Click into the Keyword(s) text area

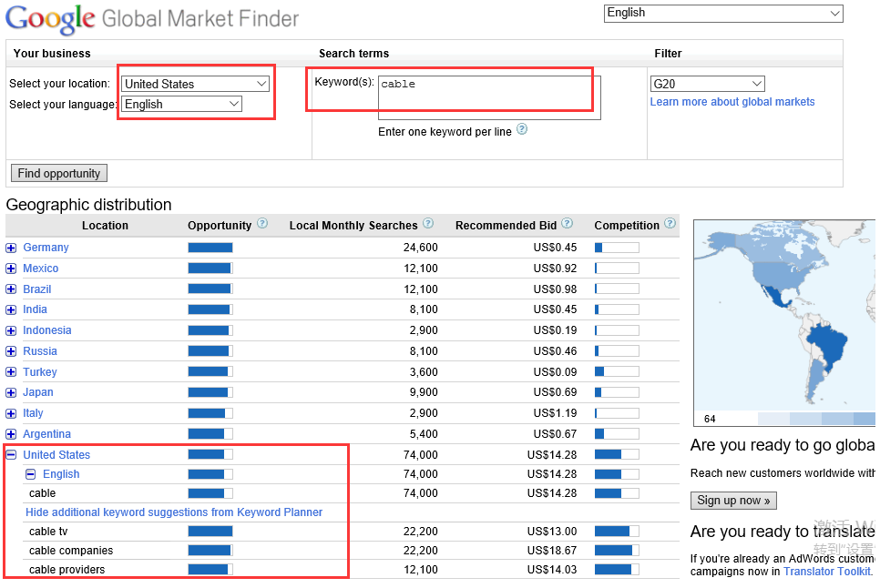click(489, 97)
